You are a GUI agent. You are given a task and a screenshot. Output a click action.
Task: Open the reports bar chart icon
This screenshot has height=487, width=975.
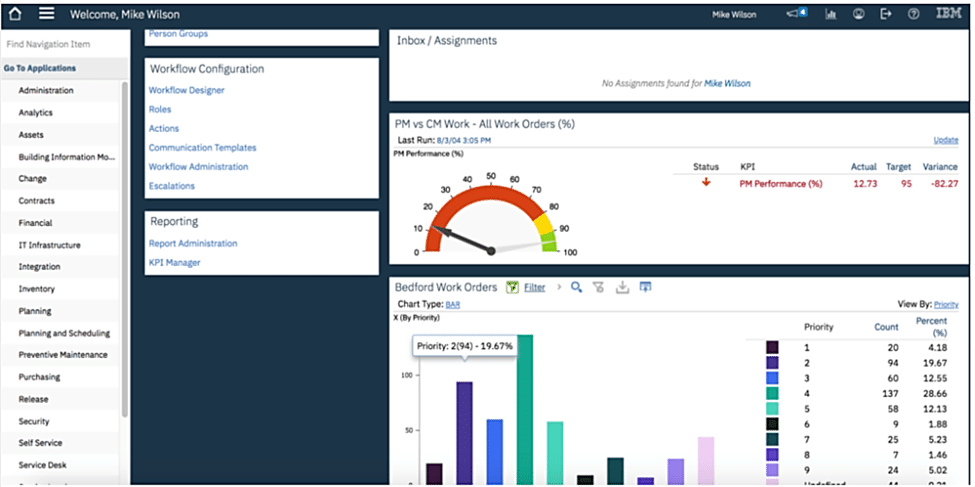click(x=830, y=14)
